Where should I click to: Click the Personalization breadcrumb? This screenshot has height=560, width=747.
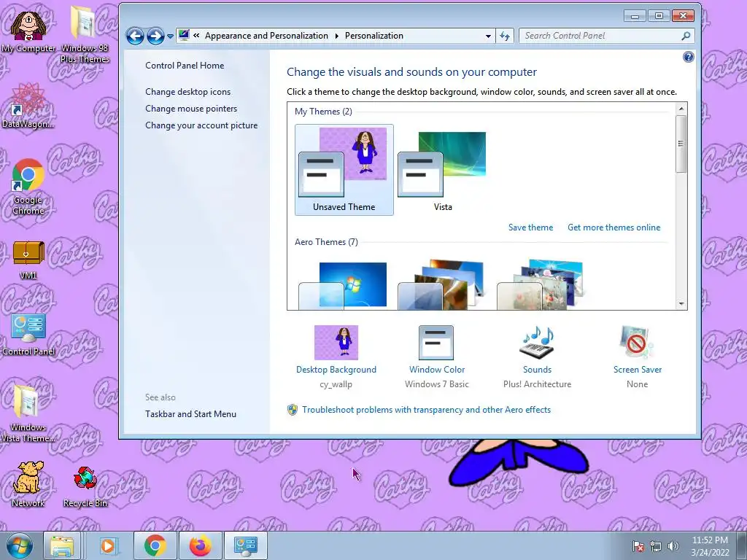374,36
